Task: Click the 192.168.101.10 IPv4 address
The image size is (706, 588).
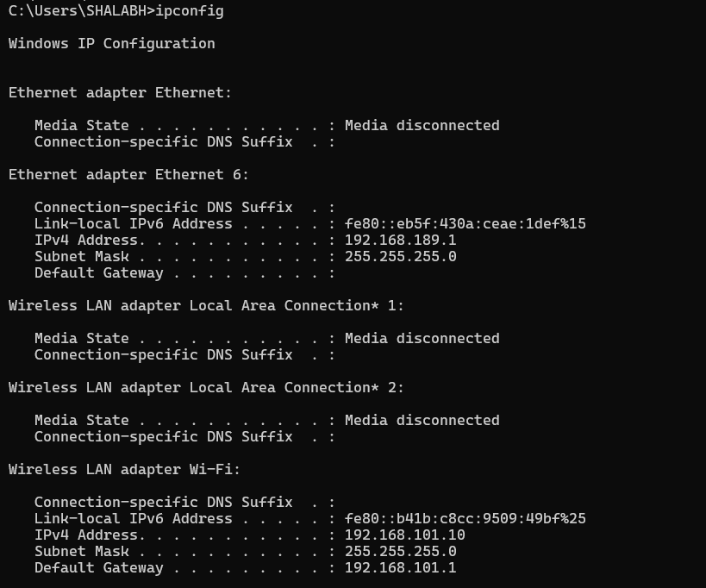Action: point(404,535)
